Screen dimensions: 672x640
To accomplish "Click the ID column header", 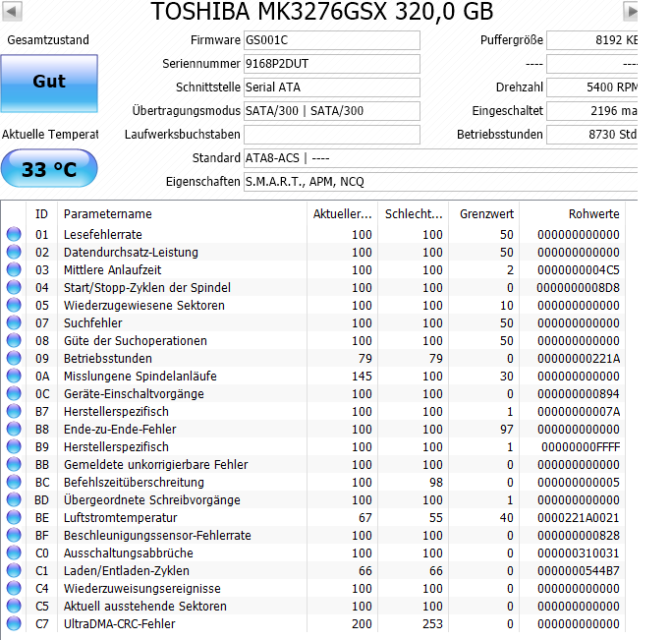I will point(41,214).
